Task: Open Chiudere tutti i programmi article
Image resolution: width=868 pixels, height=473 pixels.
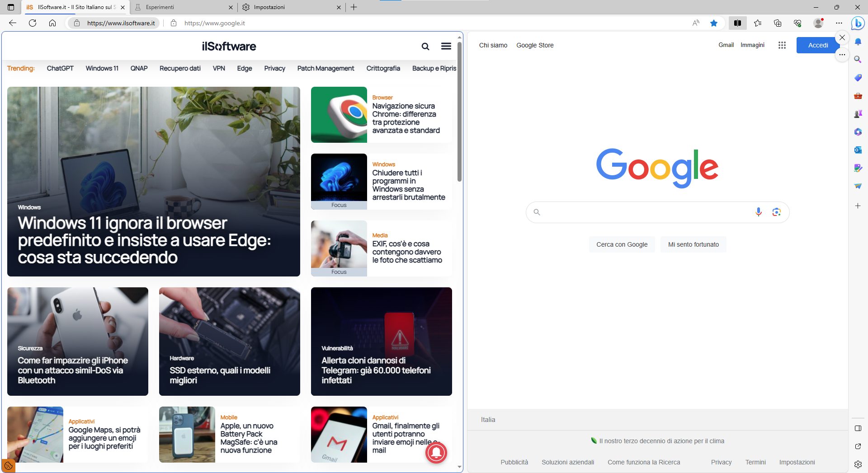Action: (x=382, y=182)
